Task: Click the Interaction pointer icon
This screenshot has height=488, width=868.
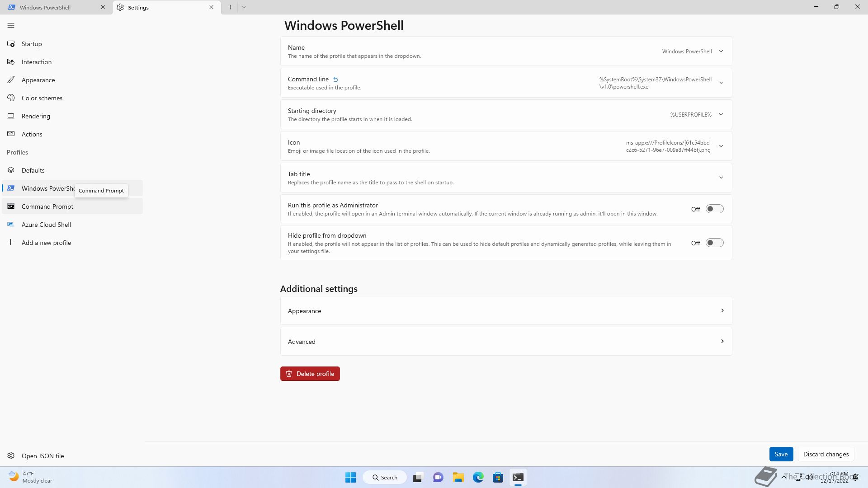Action: [x=11, y=62]
